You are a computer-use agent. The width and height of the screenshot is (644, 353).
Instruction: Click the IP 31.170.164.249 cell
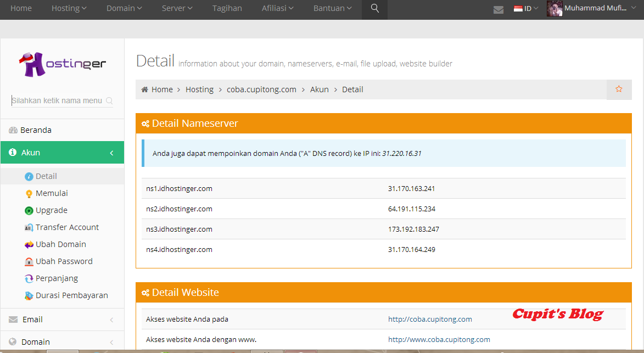pyautogui.click(x=412, y=250)
